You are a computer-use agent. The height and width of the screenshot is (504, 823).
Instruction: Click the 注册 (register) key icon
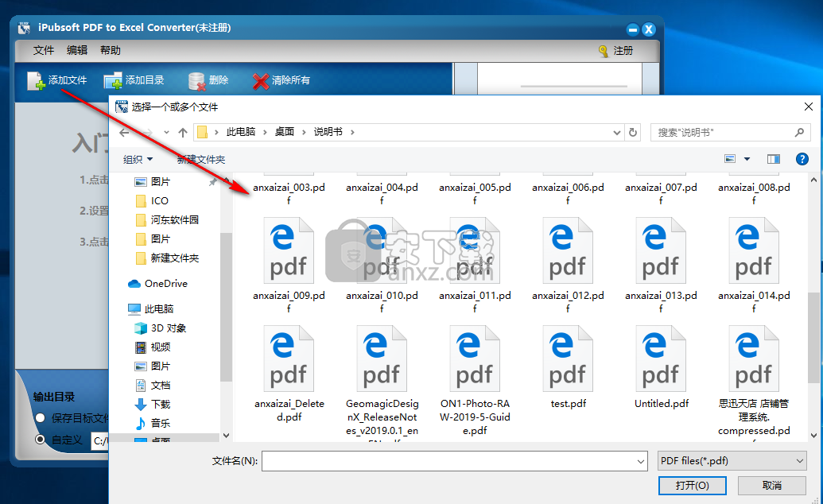[x=604, y=51]
